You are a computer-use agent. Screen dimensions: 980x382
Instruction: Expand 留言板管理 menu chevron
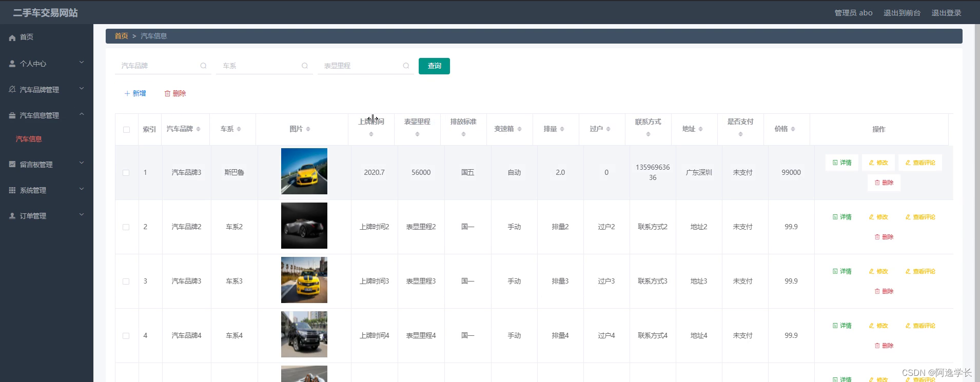[x=81, y=163]
